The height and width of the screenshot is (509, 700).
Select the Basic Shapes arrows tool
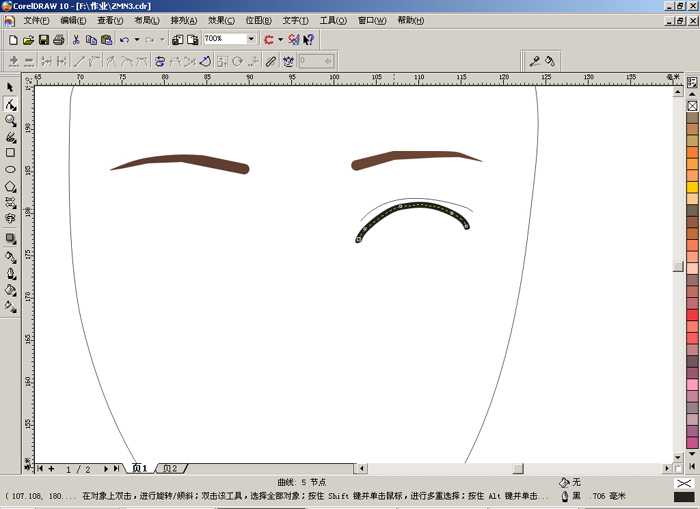(x=10, y=202)
